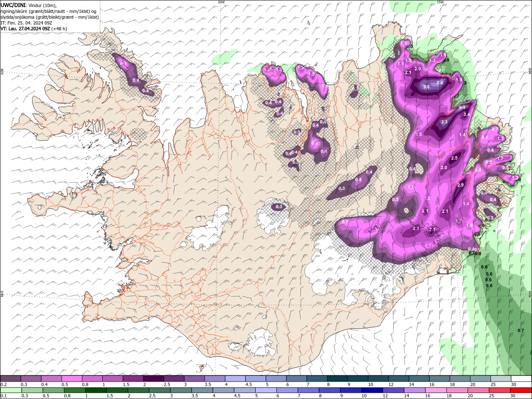Click the 'VT: Lau. 27.04.2024 09Z (+48 h)' line

tap(34, 29)
